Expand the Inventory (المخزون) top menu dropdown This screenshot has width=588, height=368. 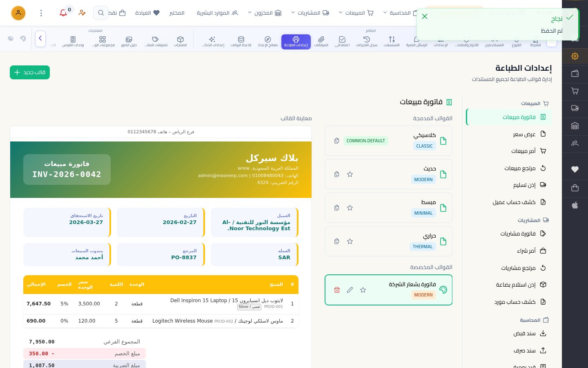(x=265, y=13)
